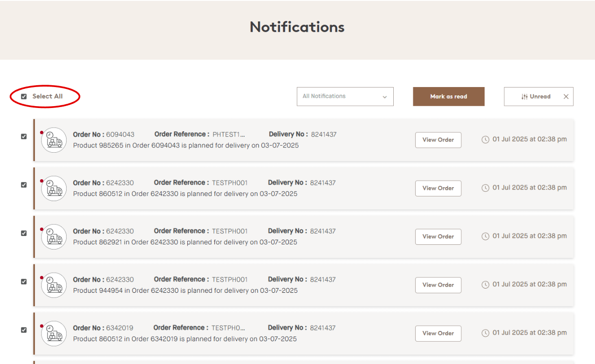Uncheck notification for product 860512 in order 6242330
Image resolution: width=595 pixels, height=364 pixels.
click(x=24, y=185)
